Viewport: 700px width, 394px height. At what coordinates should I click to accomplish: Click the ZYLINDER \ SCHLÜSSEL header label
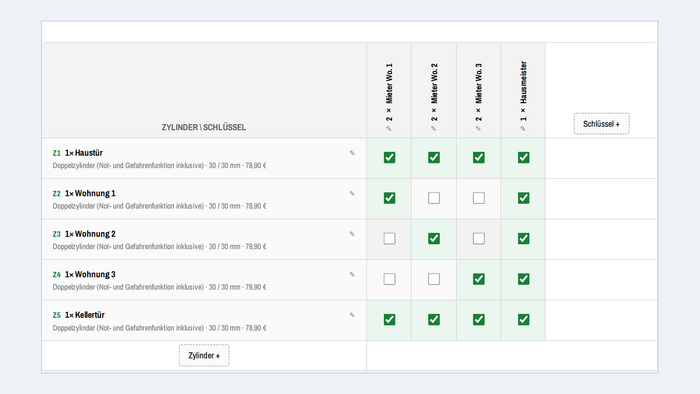pyautogui.click(x=204, y=128)
